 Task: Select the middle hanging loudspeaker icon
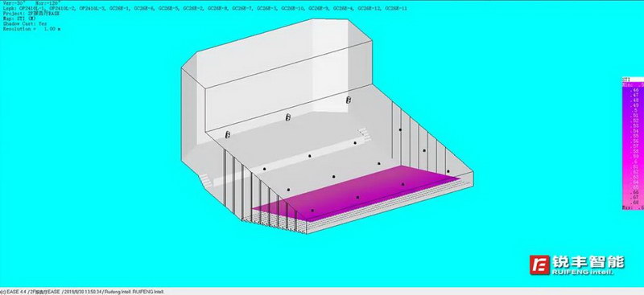(288, 117)
